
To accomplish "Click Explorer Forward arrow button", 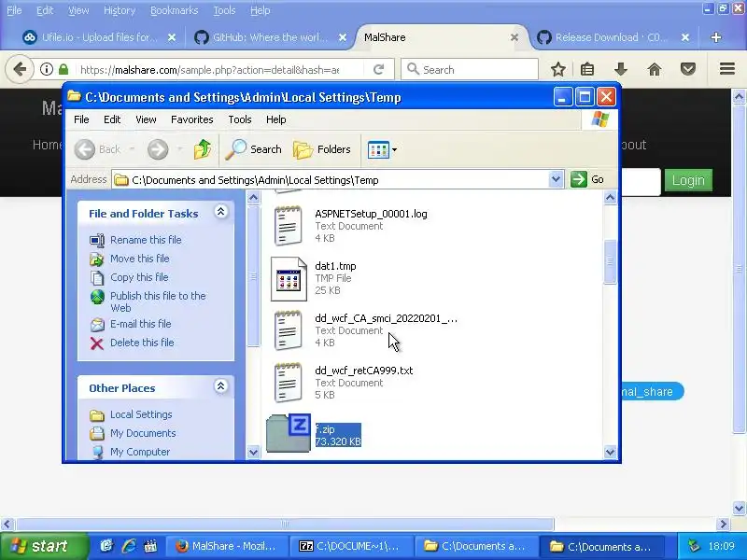I will [x=158, y=149].
